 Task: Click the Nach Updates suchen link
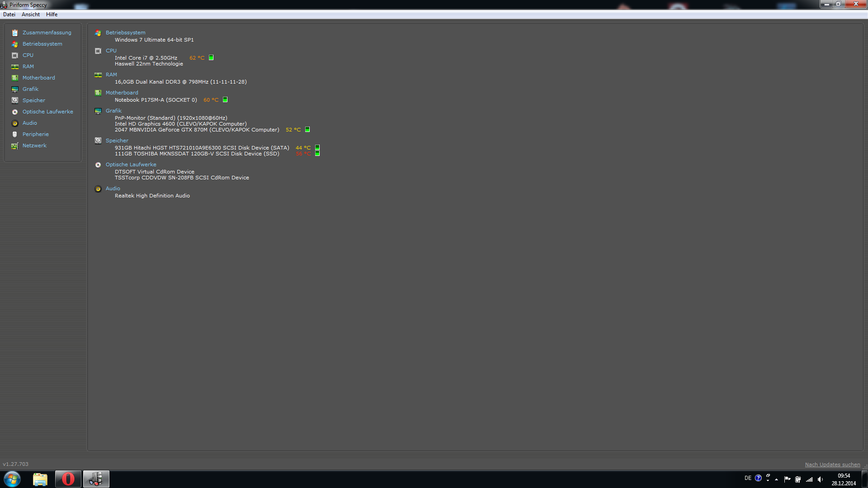(x=832, y=465)
